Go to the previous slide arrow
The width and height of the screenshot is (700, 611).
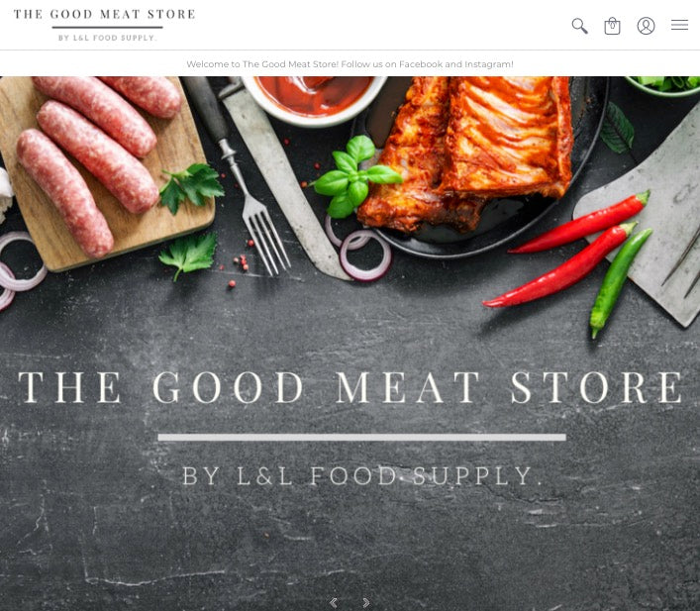[333, 603]
